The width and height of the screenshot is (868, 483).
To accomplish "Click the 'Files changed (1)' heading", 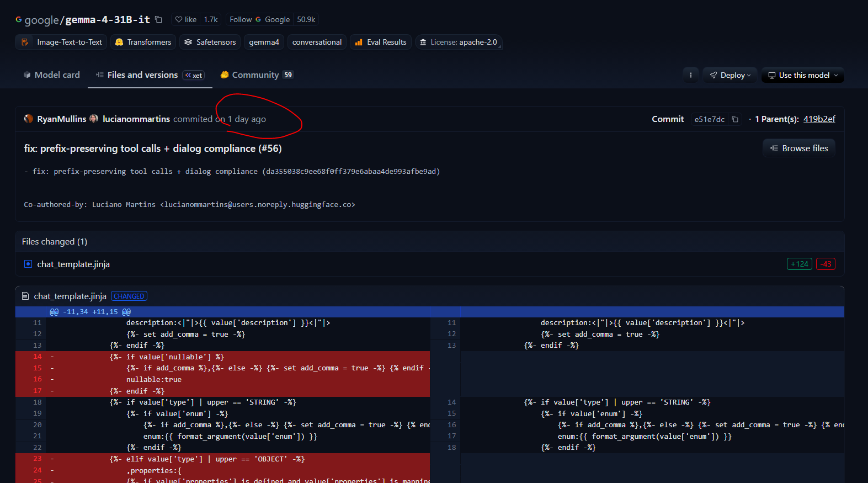I will (55, 242).
